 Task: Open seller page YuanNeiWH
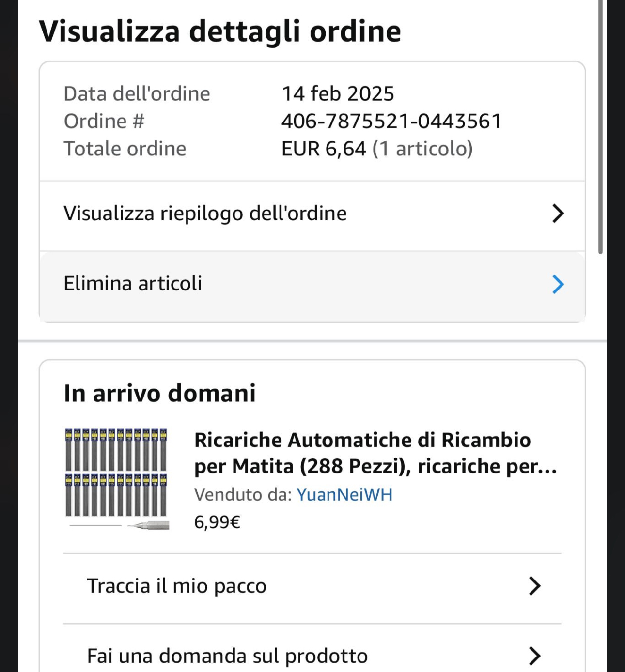coord(344,494)
